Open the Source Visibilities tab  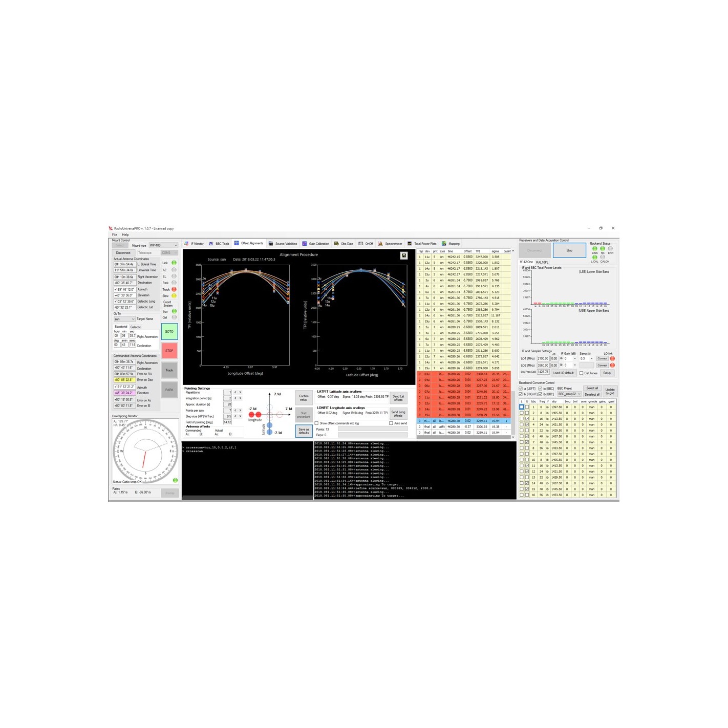283,244
